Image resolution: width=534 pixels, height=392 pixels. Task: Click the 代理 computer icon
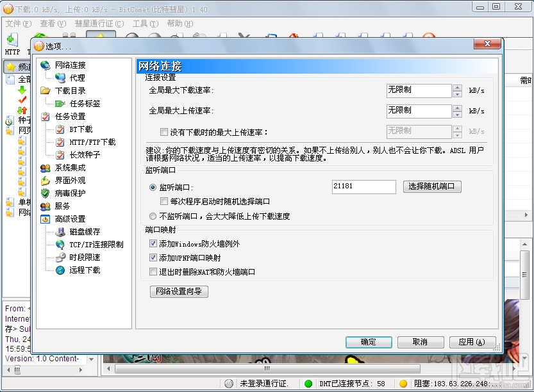tap(60, 78)
